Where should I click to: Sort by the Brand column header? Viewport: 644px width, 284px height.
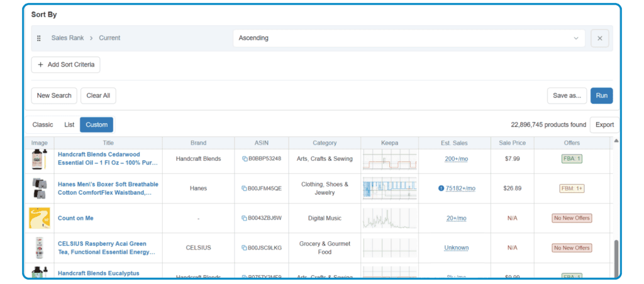[198, 143]
